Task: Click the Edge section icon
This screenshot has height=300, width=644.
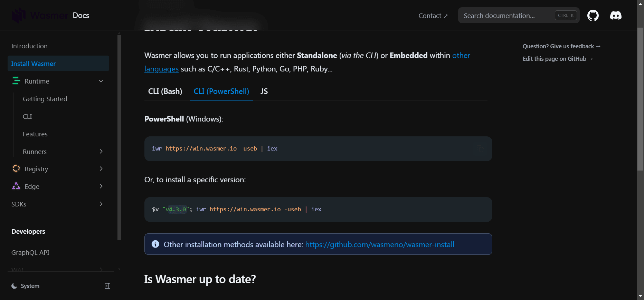Action: pyautogui.click(x=16, y=186)
